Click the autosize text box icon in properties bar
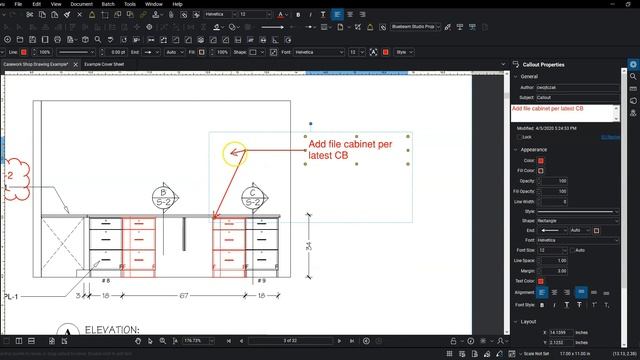 [x=373, y=52]
